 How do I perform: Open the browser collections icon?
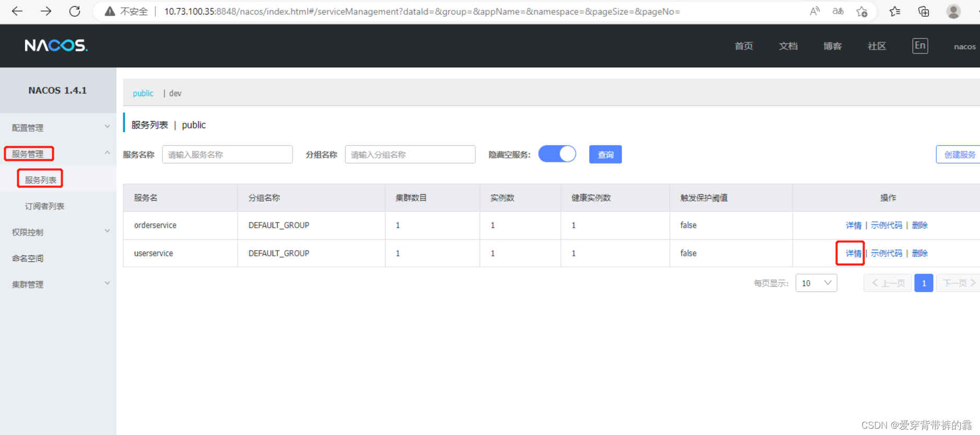tap(924, 11)
